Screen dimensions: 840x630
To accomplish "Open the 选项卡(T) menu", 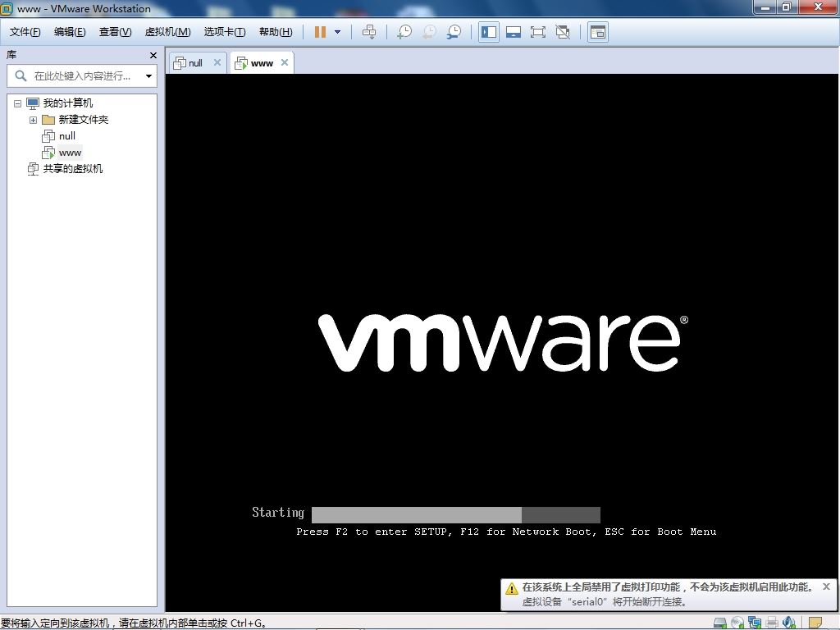I will [x=225, y=32].
